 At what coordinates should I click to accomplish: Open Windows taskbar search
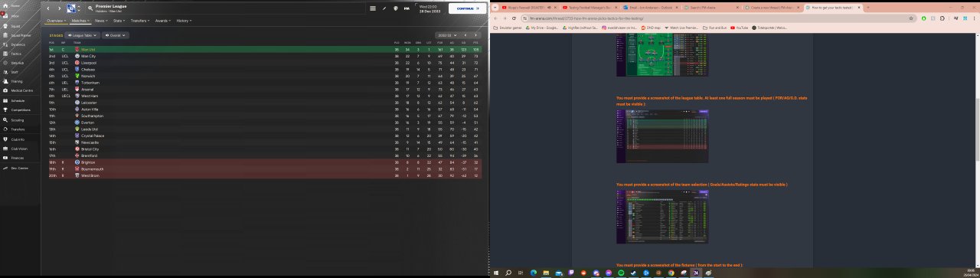point(508,273)
